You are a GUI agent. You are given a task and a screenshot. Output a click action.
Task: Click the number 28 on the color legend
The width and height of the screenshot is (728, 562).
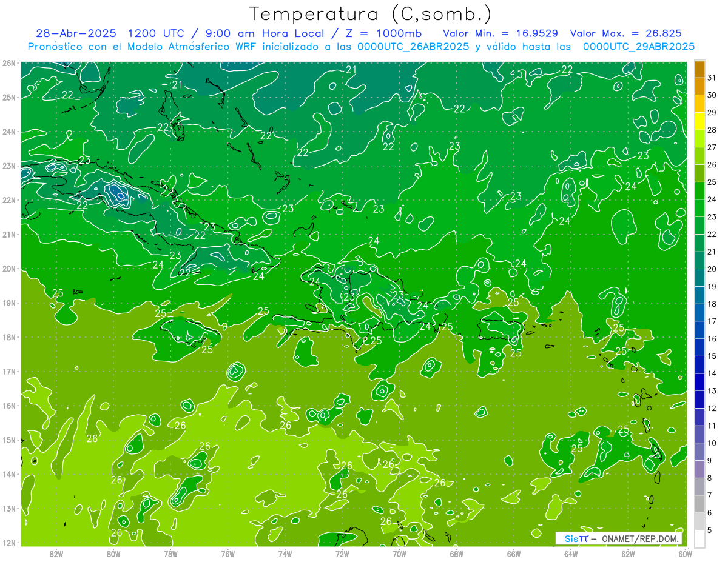712,130
